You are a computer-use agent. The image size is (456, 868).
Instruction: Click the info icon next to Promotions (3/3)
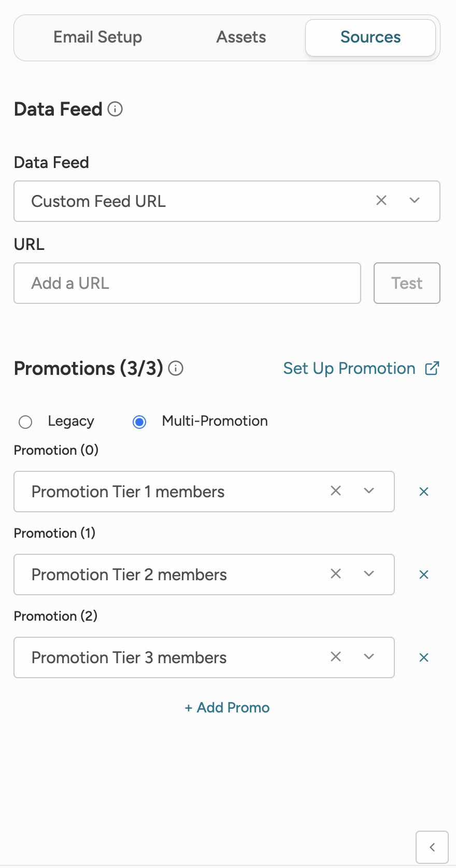(x=176, y=369)
